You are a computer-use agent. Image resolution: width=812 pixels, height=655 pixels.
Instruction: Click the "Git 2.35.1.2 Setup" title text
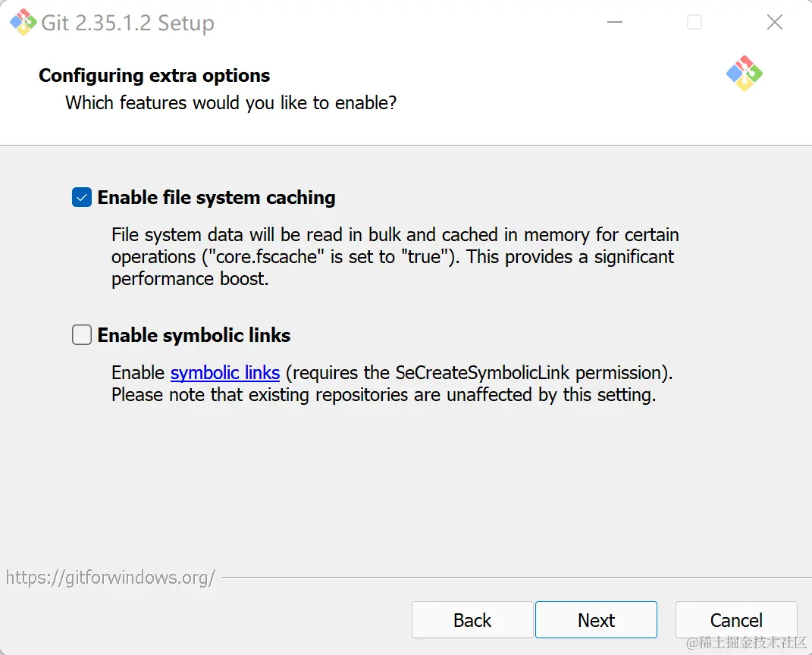pyautogui.click(x=127, y=23)
